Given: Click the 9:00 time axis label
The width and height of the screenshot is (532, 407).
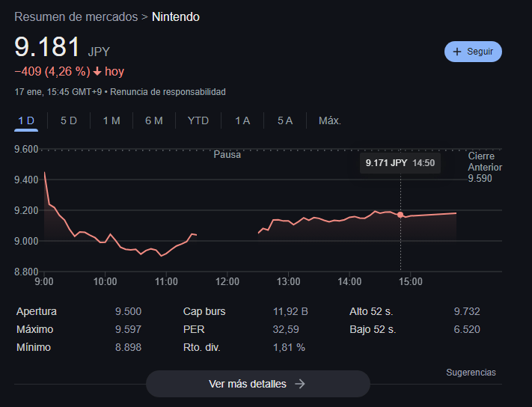Looking at the screenshot, I should tap(44, 281).
